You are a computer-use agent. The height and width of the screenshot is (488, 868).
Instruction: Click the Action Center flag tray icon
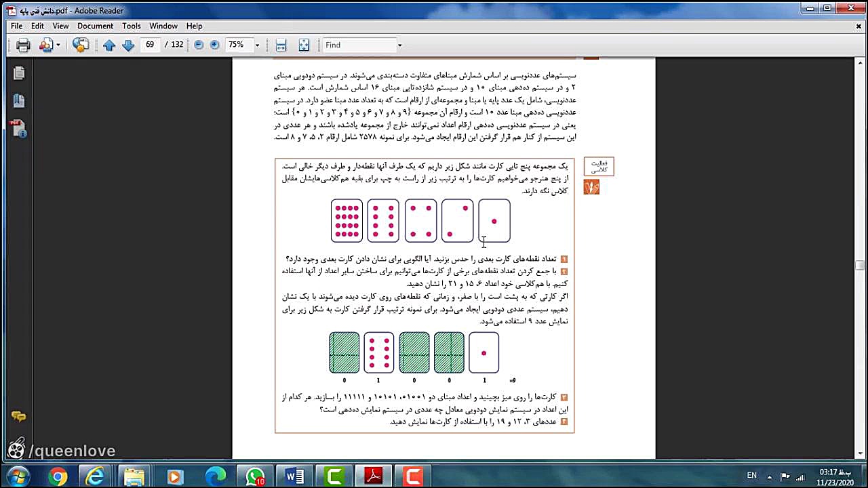pos(785,476)
